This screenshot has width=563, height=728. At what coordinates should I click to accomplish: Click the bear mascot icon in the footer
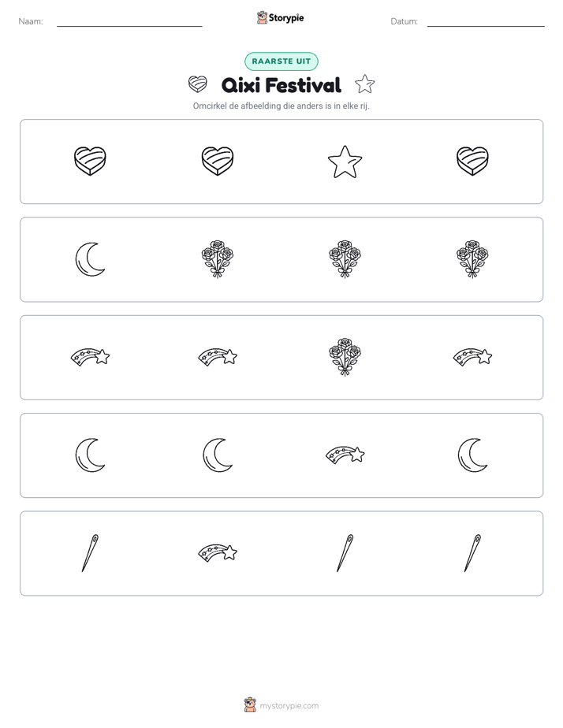click(250, 705)
